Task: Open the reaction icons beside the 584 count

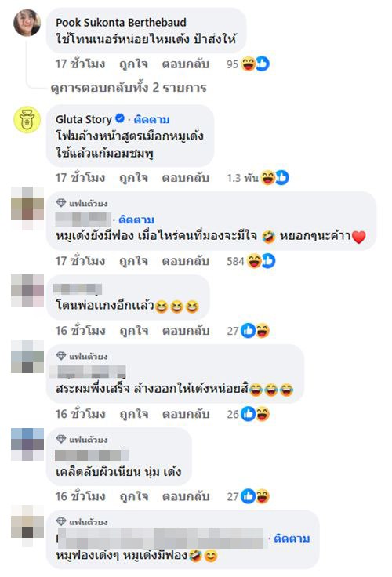Action: pyautogui.click(x=261, y=261)
